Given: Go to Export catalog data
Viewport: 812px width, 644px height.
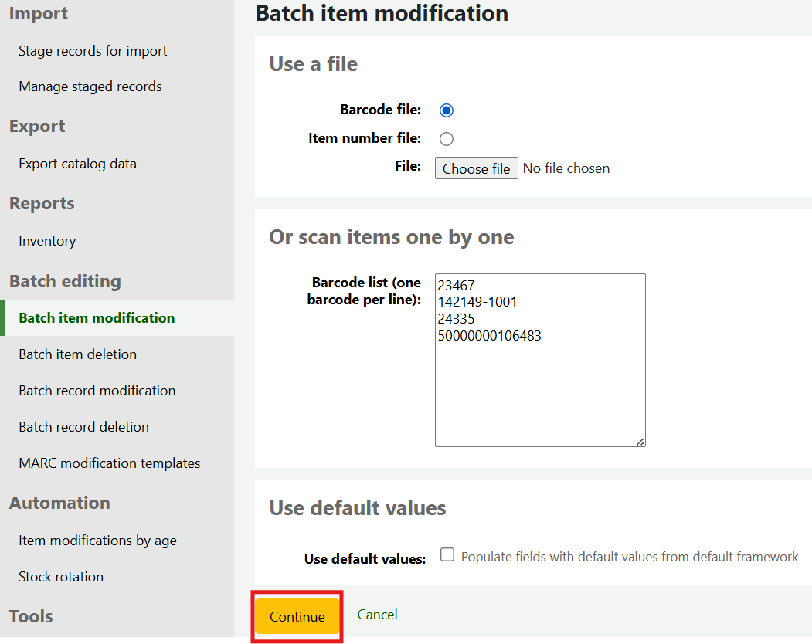Looking at the screenshot, I should pyautogui.click(x=77, y=164).
